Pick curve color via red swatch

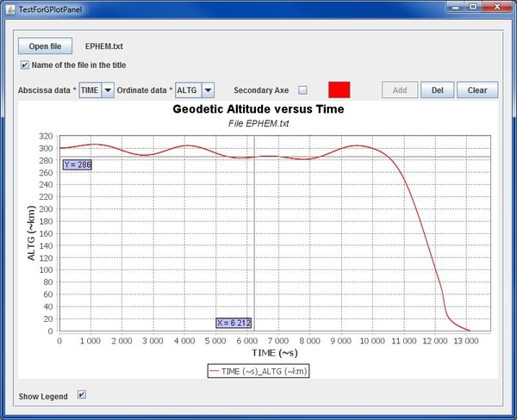pos(339,90)
